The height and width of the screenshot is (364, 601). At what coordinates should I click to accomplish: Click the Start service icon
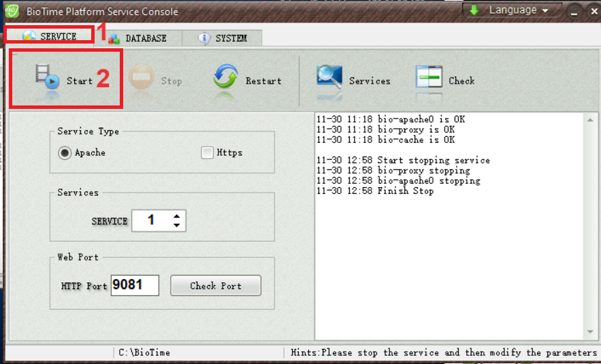coord(48,79)
